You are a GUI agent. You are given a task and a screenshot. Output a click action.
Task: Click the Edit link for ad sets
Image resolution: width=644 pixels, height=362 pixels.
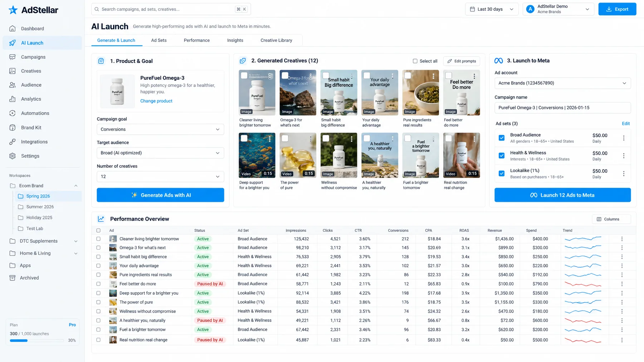coord(626,124)
